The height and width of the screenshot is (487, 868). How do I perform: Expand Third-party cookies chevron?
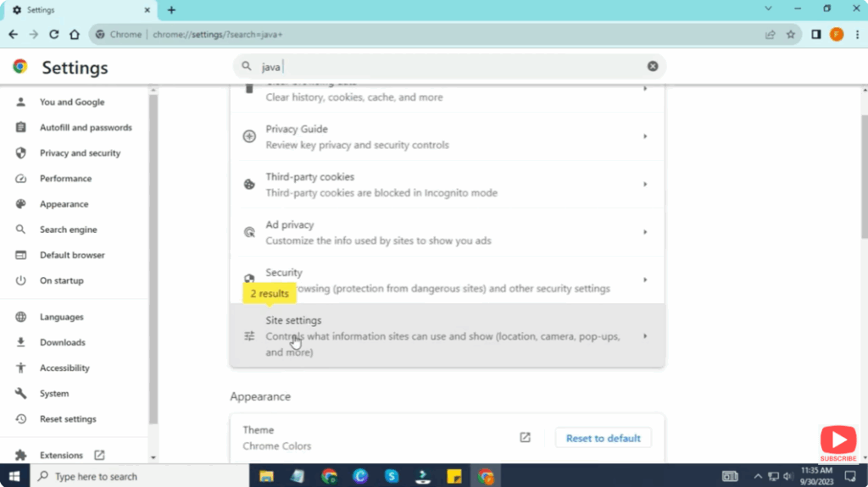click(x=645, y=185)
